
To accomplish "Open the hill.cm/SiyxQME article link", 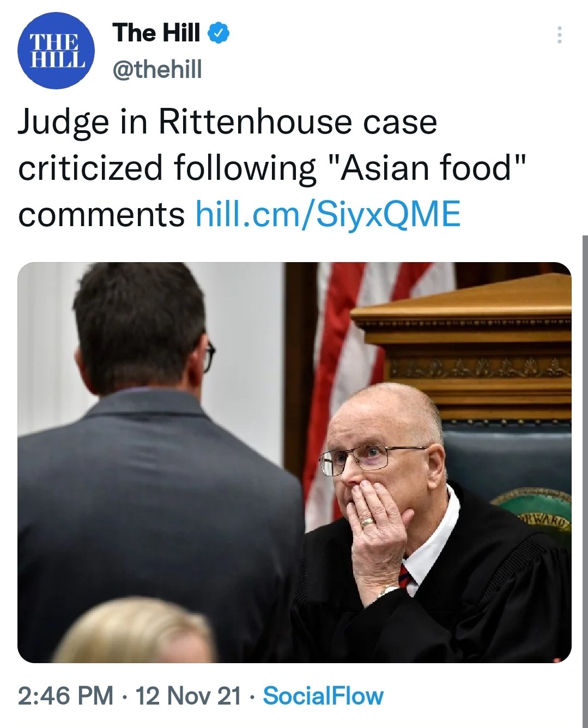I will (328, 214).
